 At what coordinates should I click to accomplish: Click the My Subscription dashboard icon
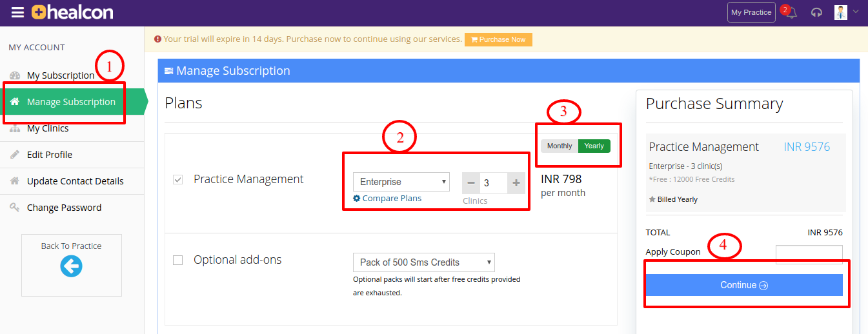(x=15, y=75)
